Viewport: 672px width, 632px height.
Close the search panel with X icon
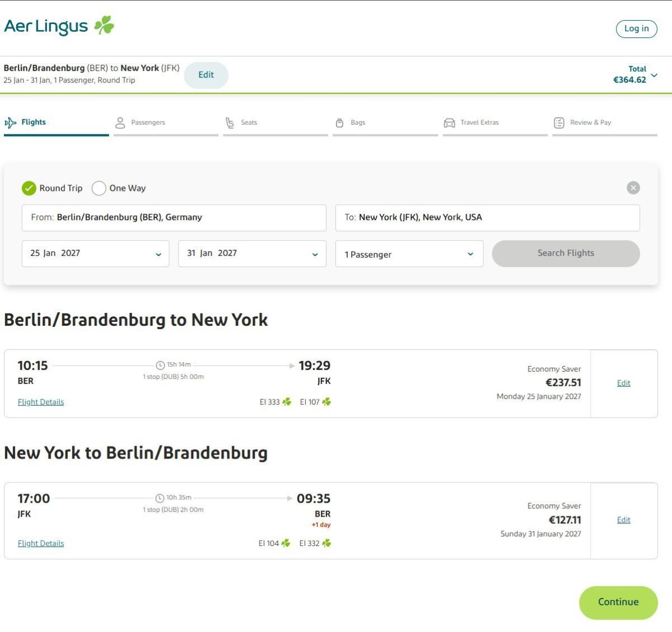click(633, 188)
